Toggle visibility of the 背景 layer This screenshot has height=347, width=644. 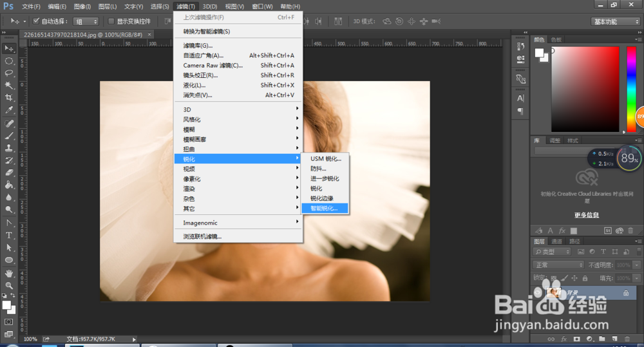coord(538,293)
